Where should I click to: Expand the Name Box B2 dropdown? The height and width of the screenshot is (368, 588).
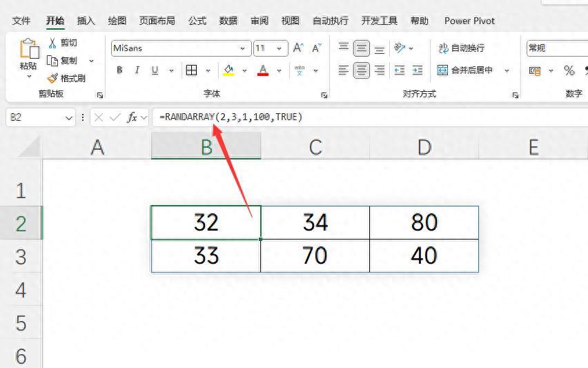68,118
